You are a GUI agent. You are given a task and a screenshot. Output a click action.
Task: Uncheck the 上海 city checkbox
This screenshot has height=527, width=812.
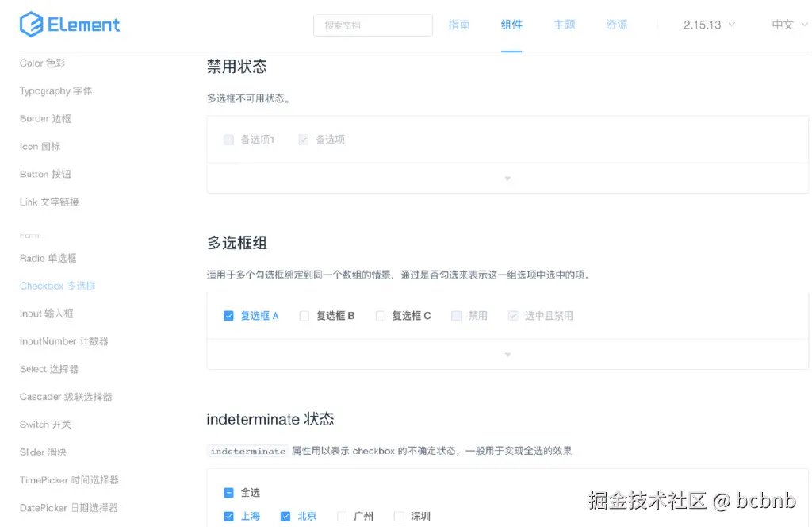228,516
